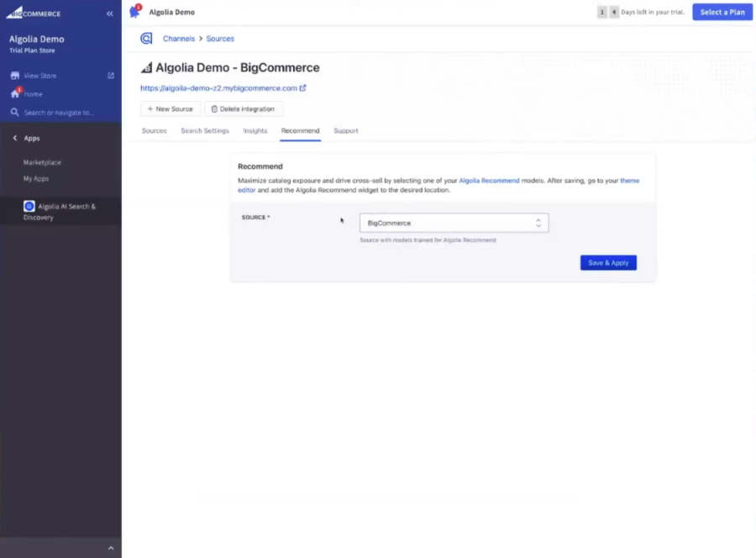
Task: Click the Algolia Demo header title
Action: click(x=172, y=12)
